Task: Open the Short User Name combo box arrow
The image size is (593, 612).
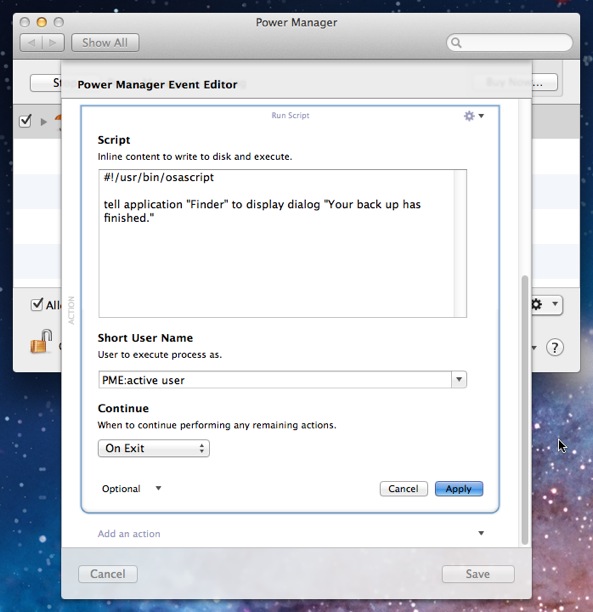Action: 459,379
